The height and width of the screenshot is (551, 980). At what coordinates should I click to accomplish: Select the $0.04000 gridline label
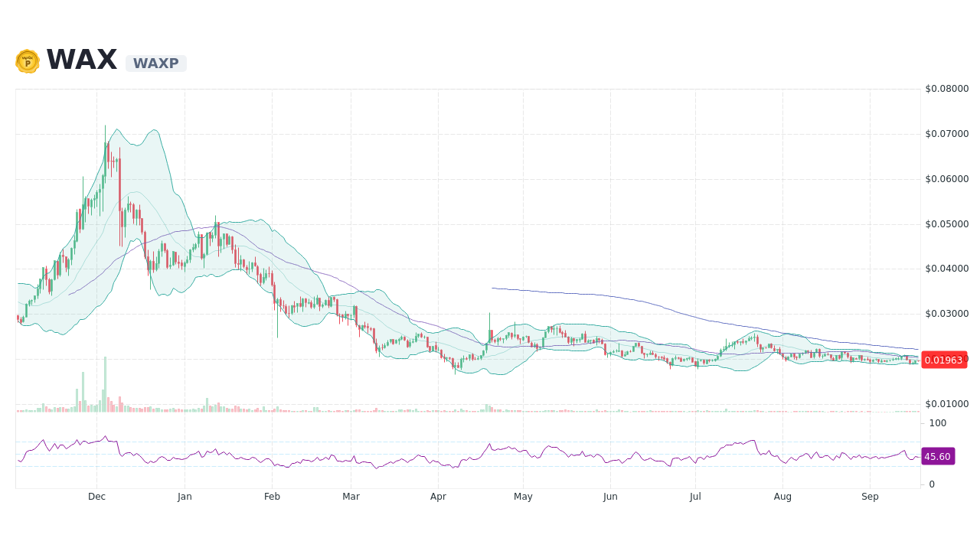(947, 269)
